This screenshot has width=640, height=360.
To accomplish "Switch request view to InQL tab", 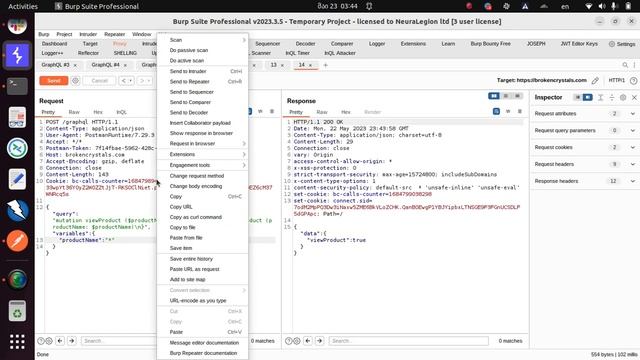I will click(x=122, y=112).
